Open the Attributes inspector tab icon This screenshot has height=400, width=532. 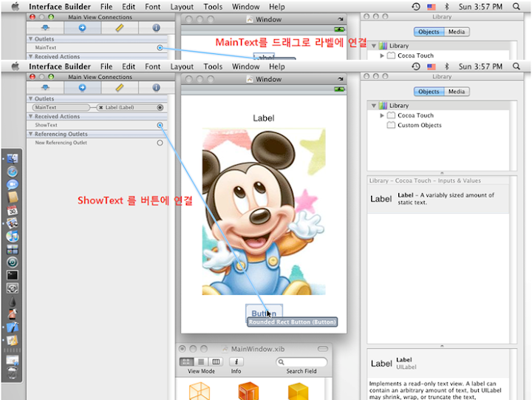click(44, 88)
